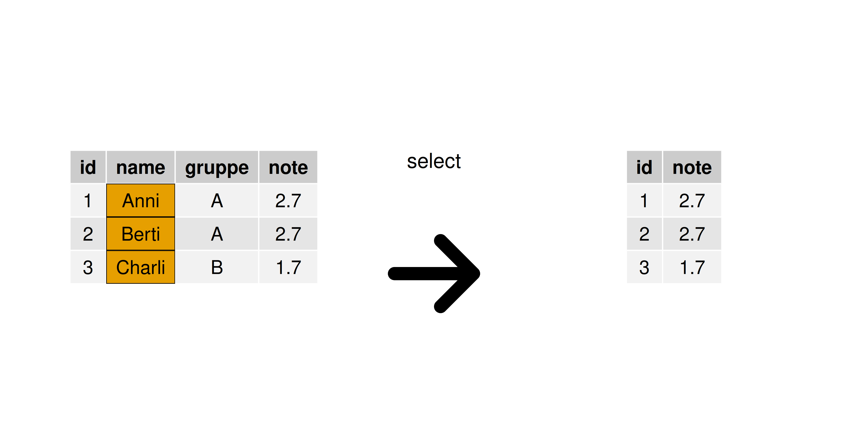Click the gruppe 'A' cell in Berti's row
868x434 pixels.
pyautogui.click(x=217, y=234)
